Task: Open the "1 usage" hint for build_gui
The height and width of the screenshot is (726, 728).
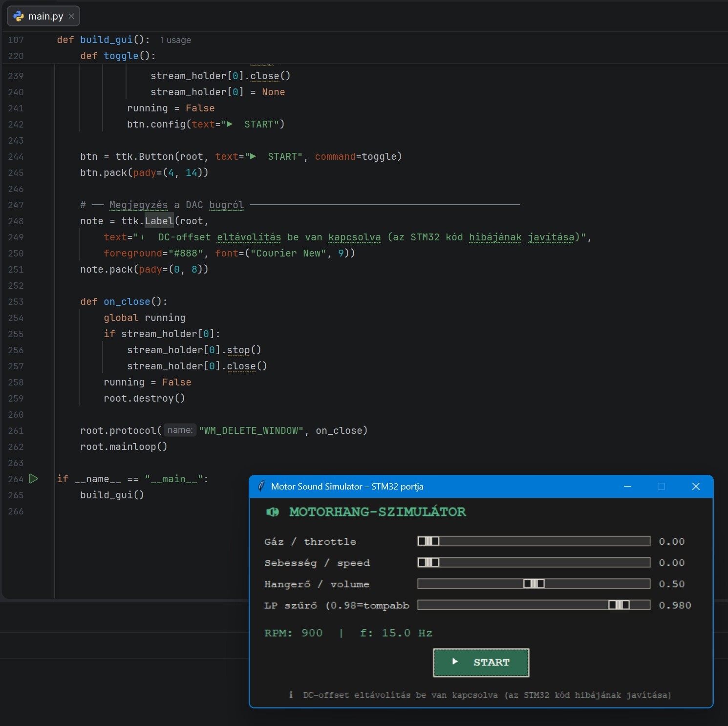Action: (175, 40)
